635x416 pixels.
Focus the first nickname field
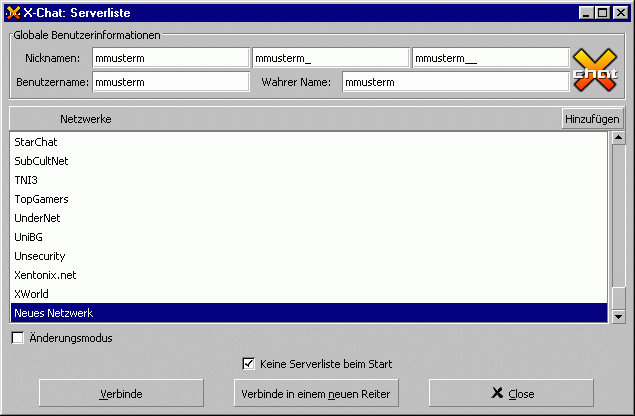tap(170, 58)
